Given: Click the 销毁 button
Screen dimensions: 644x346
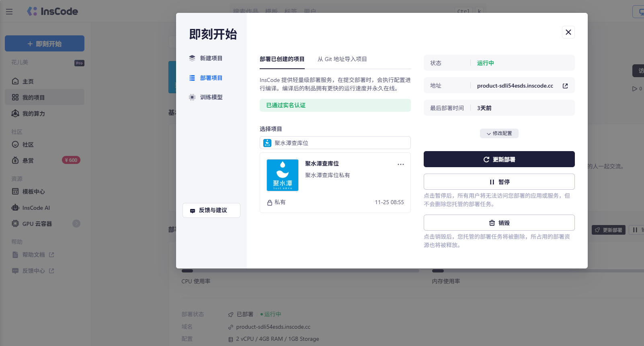Looking at the screenshot, I should 499,223.
